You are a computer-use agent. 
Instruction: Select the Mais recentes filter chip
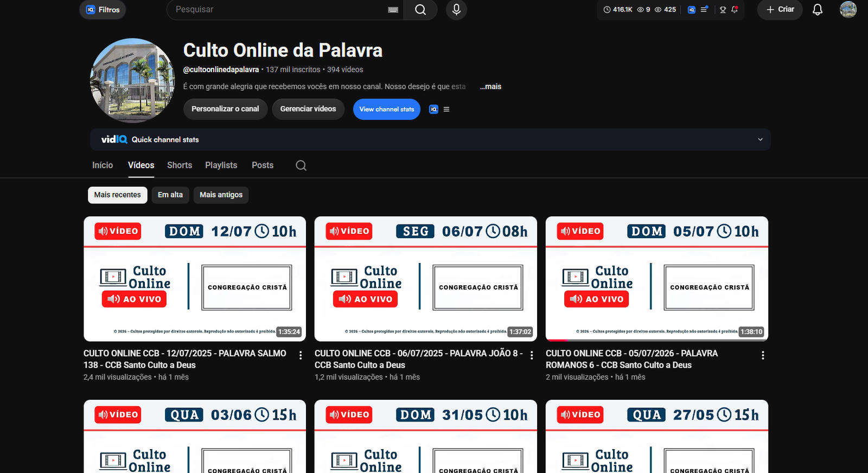click(x=117, y=195)
